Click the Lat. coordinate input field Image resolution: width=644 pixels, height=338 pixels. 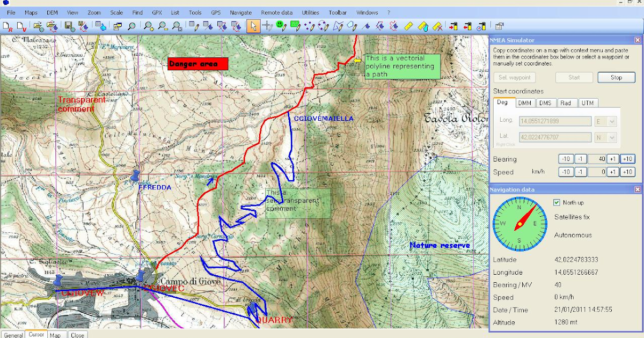[555, 137]
